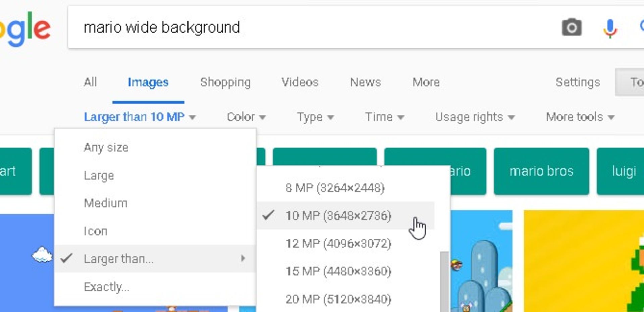Open the yellow Luigi pixel image result
The height and width of the screenshot is (312, 644).
click(x=584, y=261)
